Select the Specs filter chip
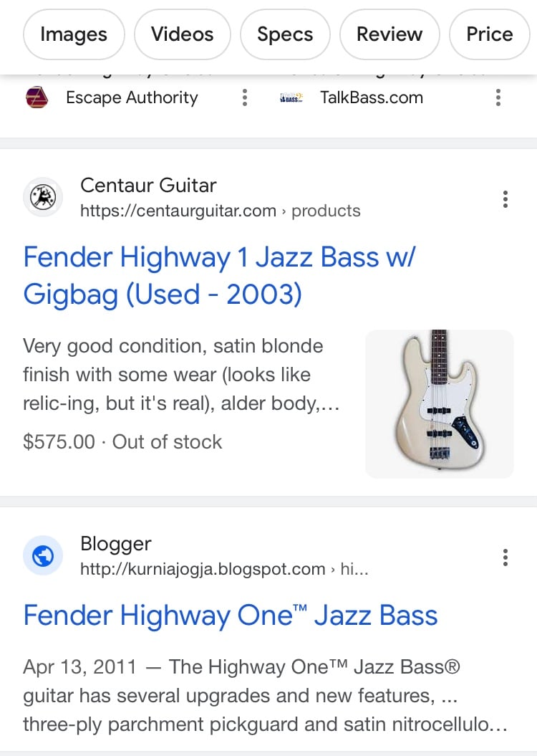Screen dimensions: 537x756 [285, 34]
